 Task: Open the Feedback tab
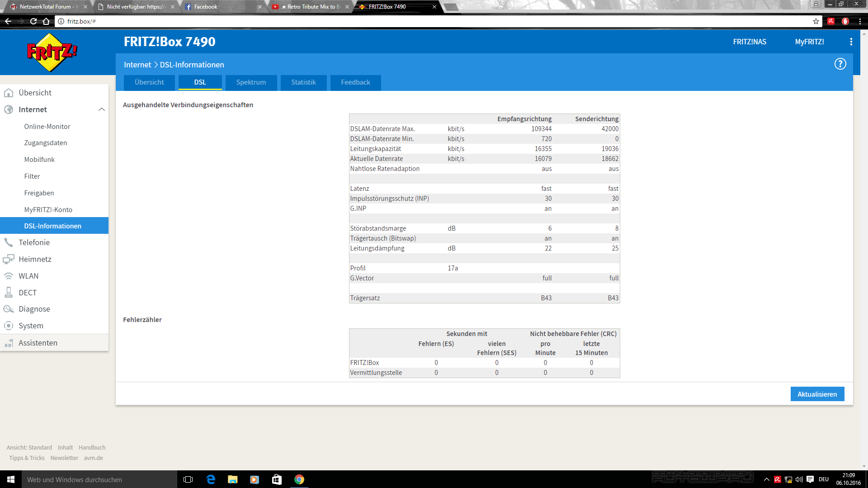355,82
